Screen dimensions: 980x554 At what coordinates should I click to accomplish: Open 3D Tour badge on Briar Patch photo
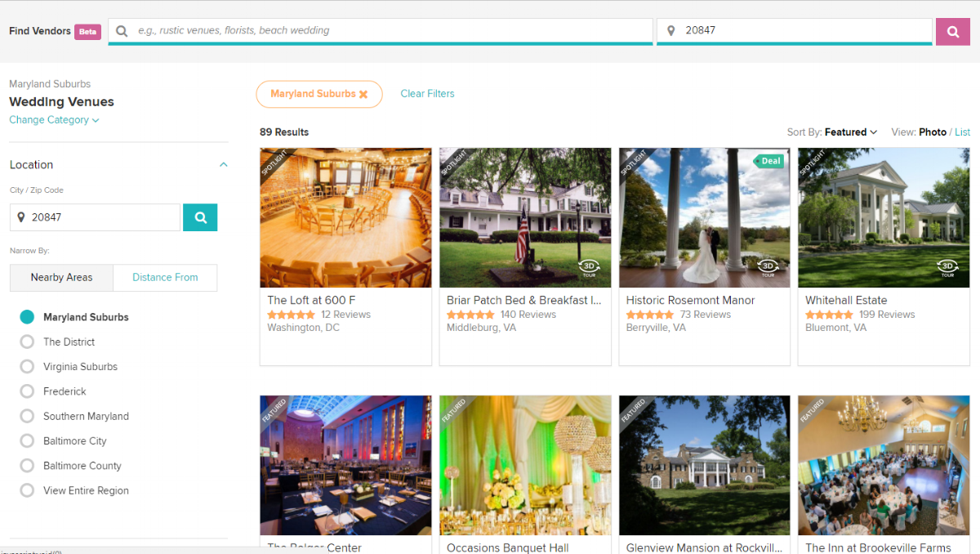click(x=588, y=268)
